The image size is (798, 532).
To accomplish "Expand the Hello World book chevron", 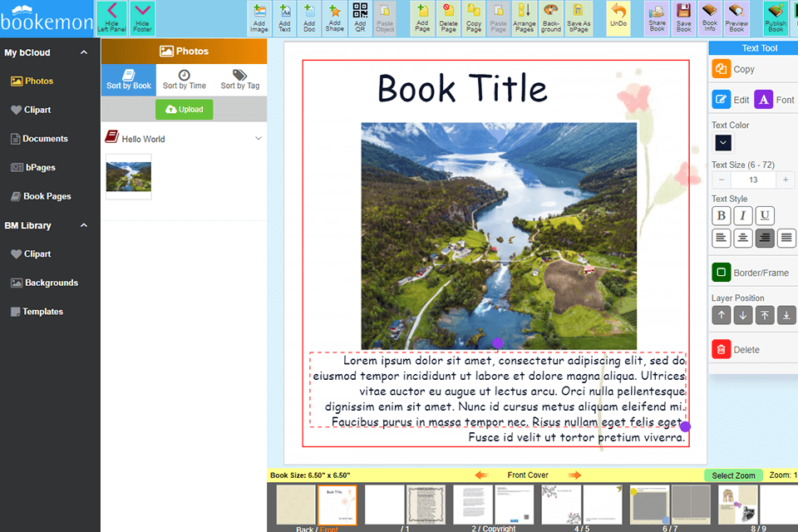I will (x=259, y=139).
